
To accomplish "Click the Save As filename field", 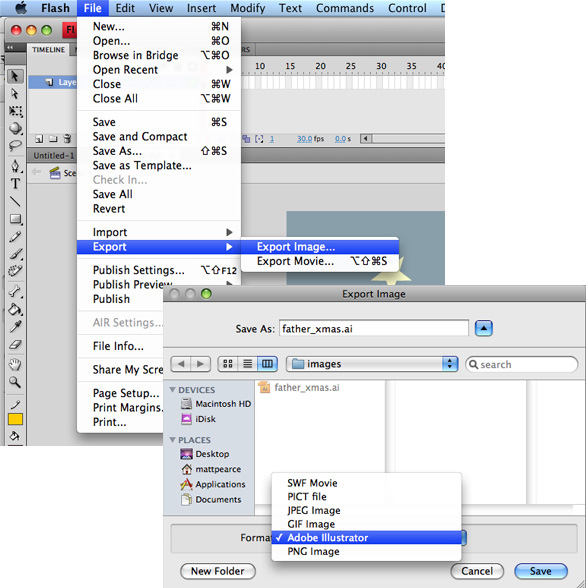I will tap(374, 328).
